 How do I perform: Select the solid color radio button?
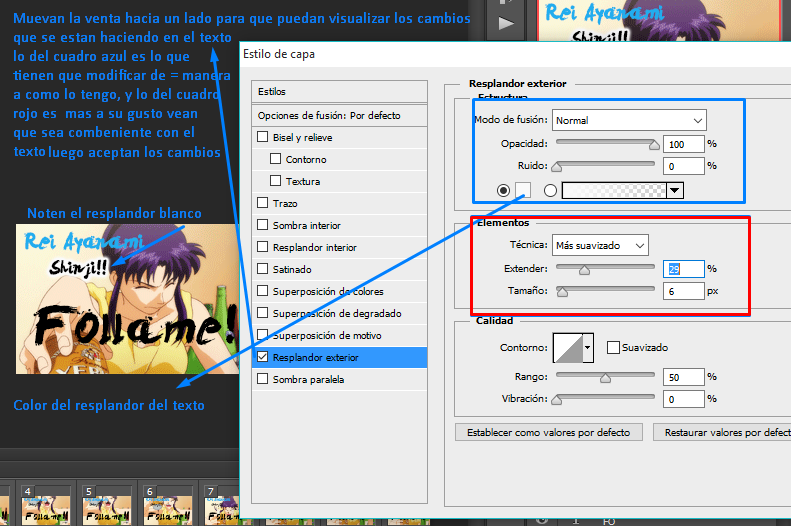pyautogui.click(x=503, y=190)
